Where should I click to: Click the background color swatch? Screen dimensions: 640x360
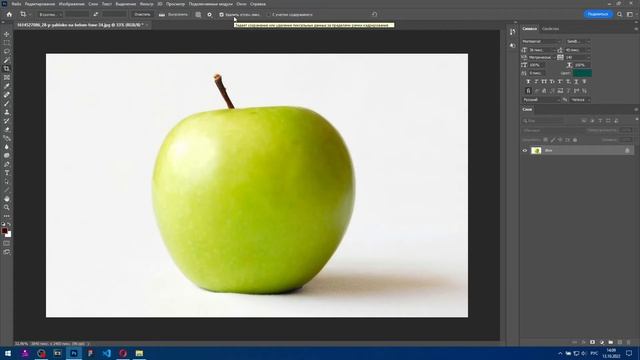coord(9,235)
